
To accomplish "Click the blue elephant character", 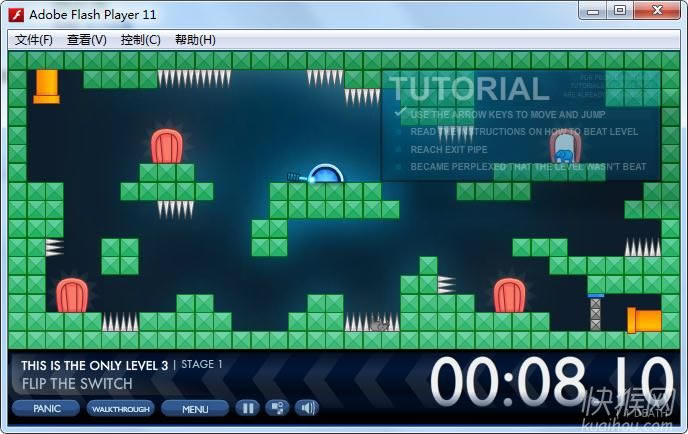I will click(563, 156).
